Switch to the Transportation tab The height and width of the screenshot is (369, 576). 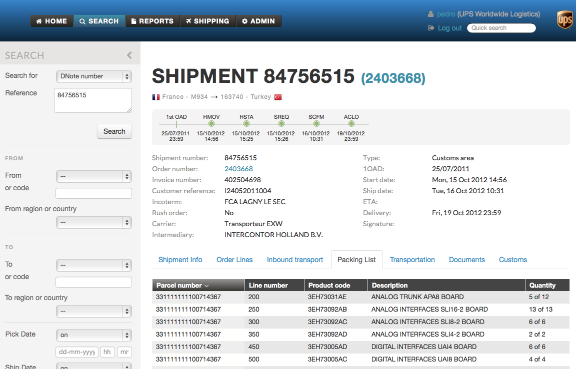click(412, 260)
